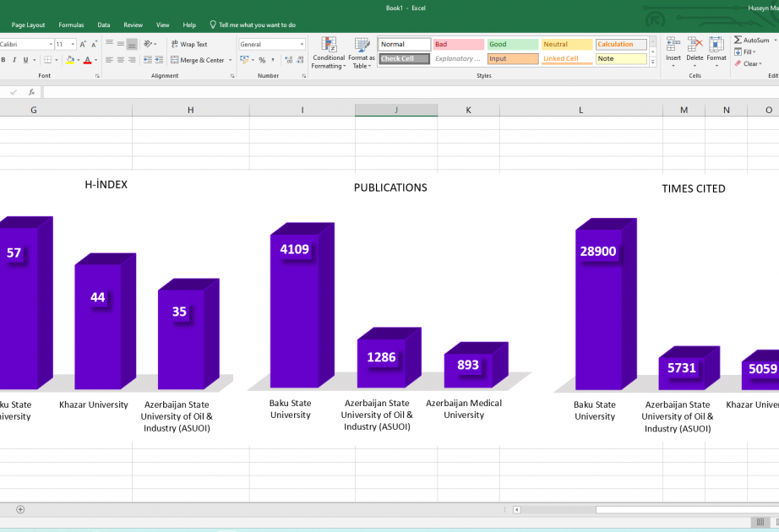Image resolution: width=779 pixels, height=532 pixels.
Task: Open underline style dropdown arrow
Action: click(x=35, y=60)
